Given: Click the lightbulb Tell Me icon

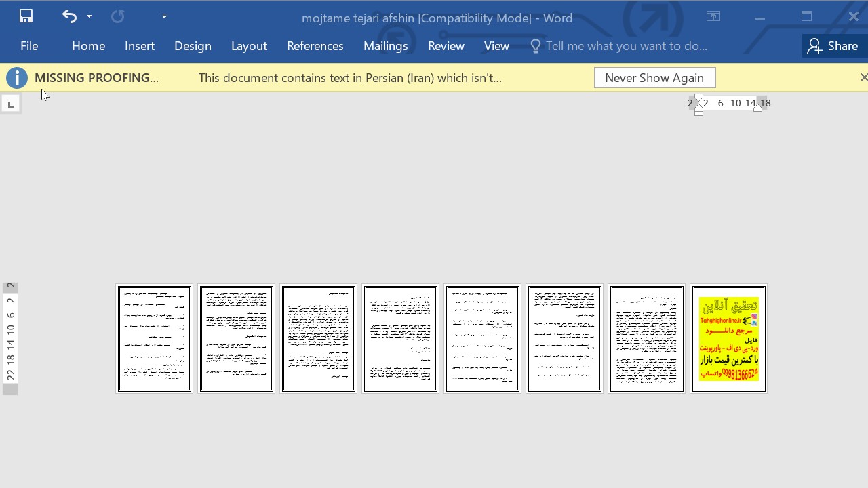Looking at the screenshot, I should [535, 46].
